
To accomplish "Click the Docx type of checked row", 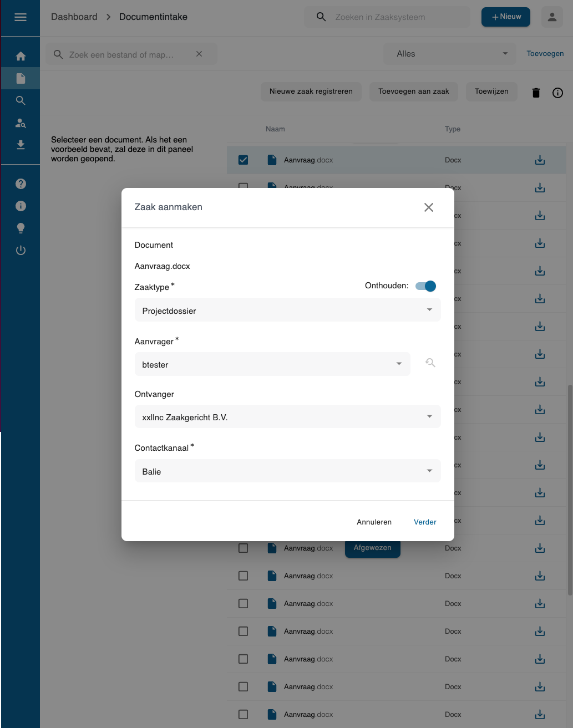I will (453, 160).
